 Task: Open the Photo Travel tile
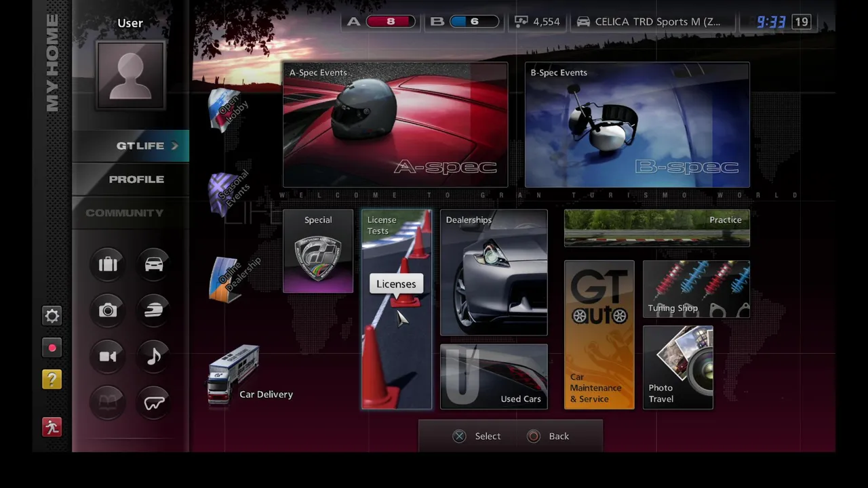[x=678, y=367]
